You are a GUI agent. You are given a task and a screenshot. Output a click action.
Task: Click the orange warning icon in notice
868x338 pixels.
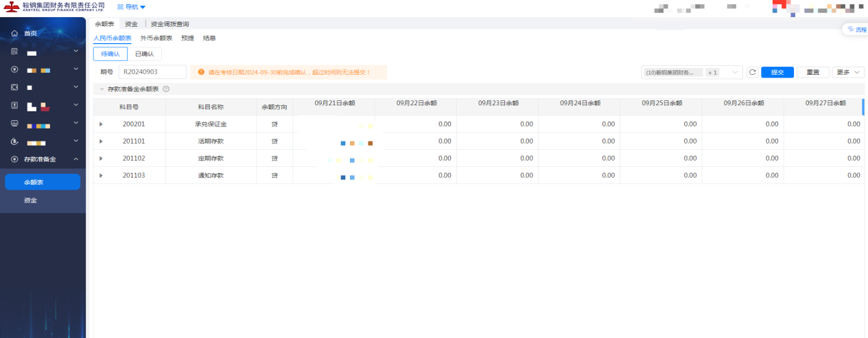[x=201, y=72]
